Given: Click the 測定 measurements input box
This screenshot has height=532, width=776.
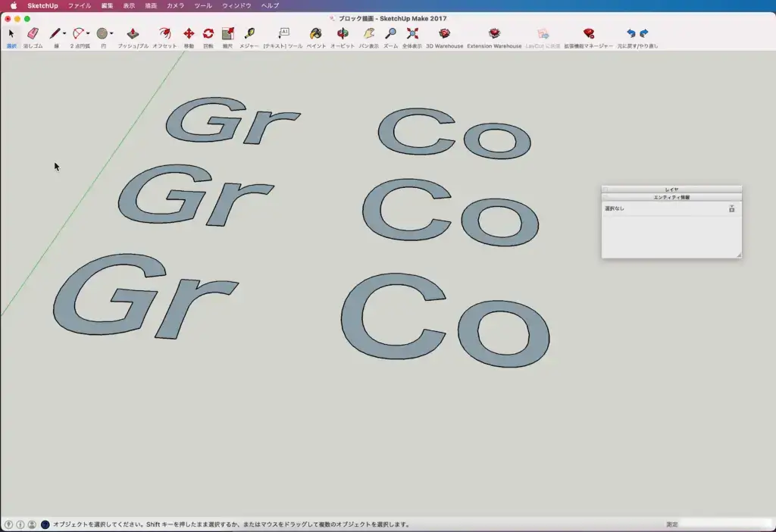Looking at the screenshot, I should click(725, 524).
